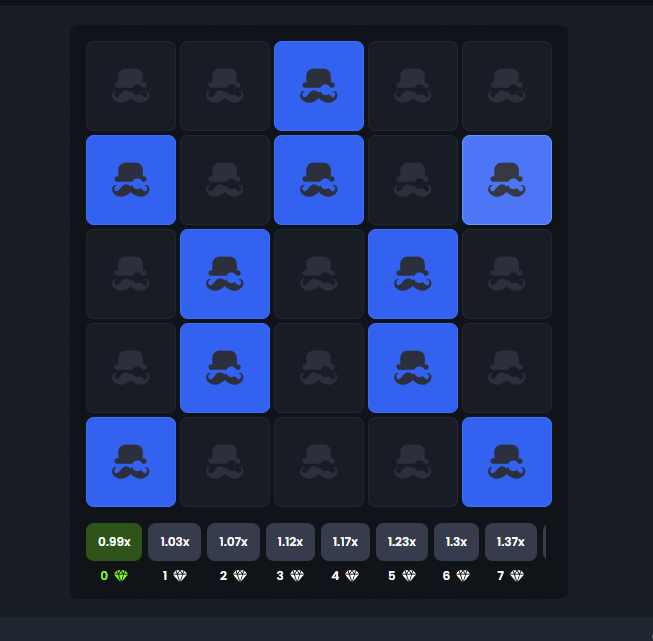Deselect the blue tile in row 1, column 3

pos(319,86)
